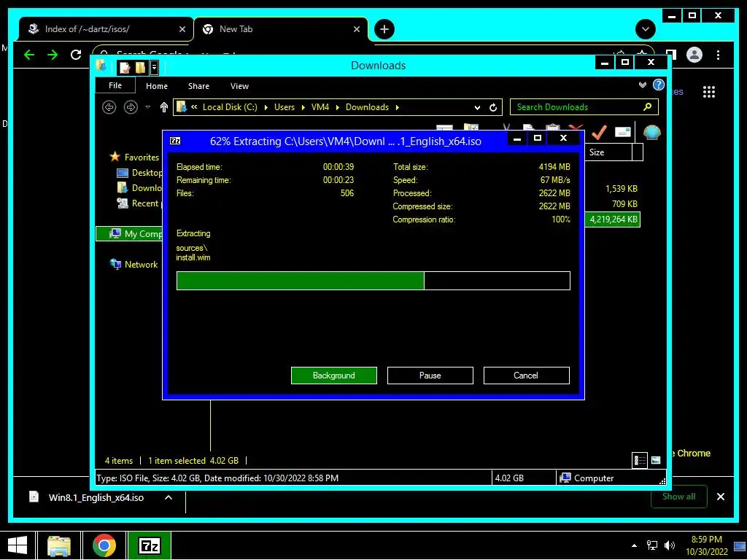Image resolution: width=747 pixels, height=560 pixels.
Task: Select file sized 1,539 KB
Action: pos(622,189)
